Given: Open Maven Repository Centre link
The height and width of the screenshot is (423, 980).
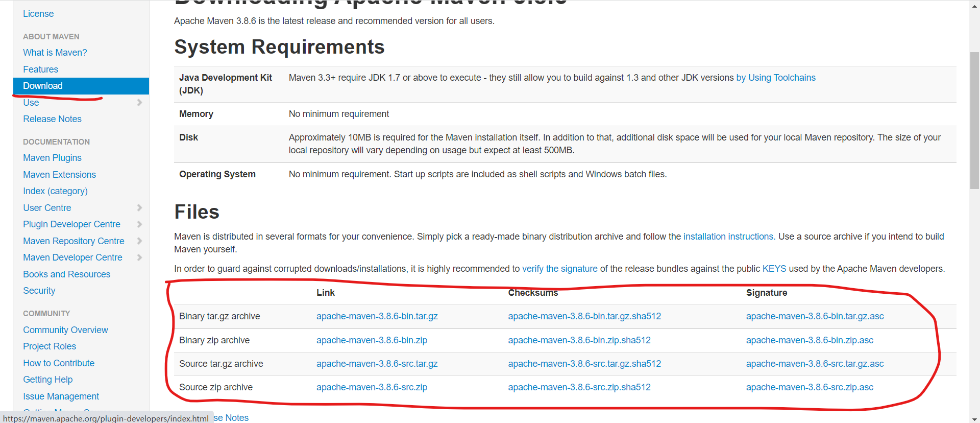Looking at the screenshot, I should (x=73, y=241).
